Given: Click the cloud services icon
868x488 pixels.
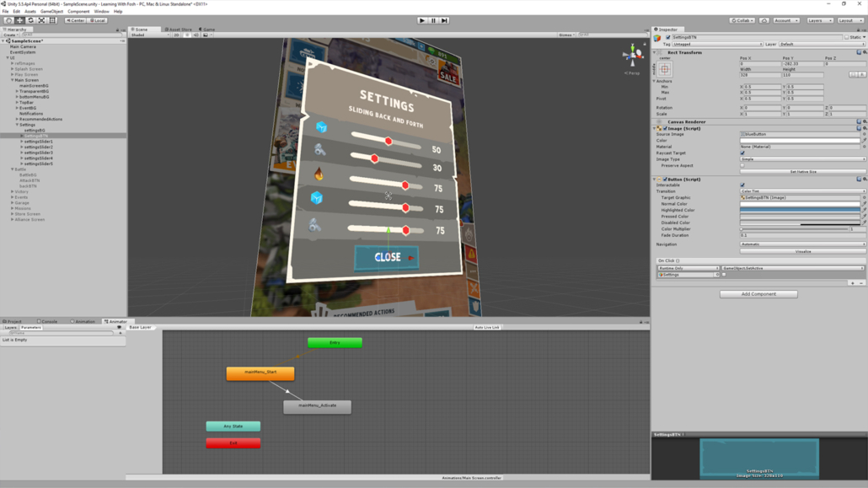Looking at the screenshot, I should pyautogui.click(x=764, y=20).
